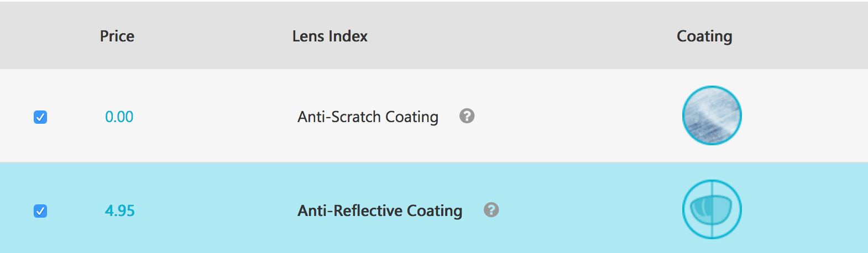Uncheck the Anti-Scratch Coating checkbox

[x=40, y=117]
